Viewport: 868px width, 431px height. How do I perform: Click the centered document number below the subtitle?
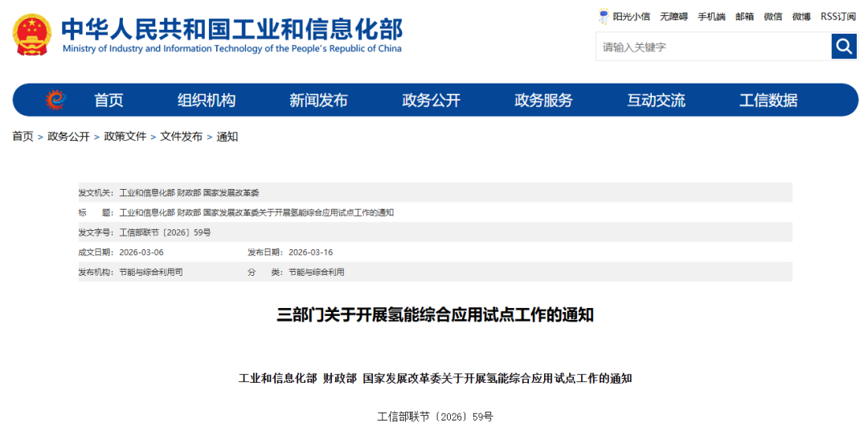tap(435, 417)
